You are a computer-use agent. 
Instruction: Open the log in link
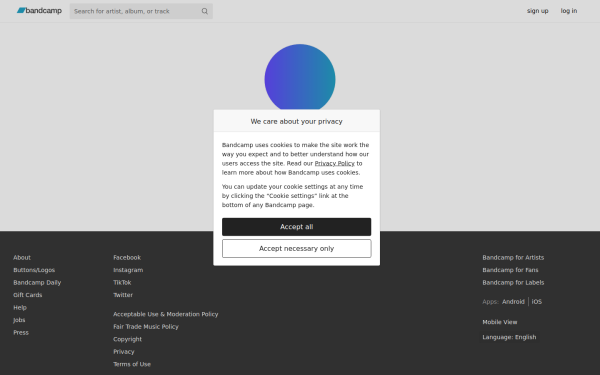[569, 11]
